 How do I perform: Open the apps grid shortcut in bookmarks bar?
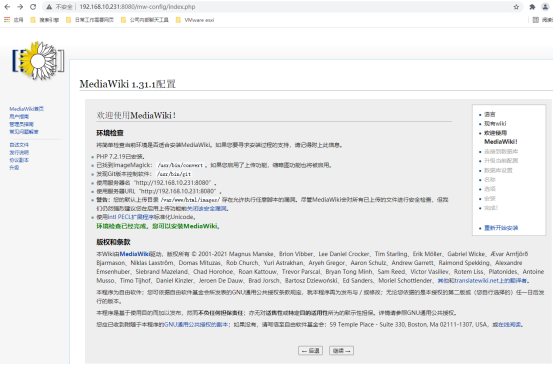[13, 20]
